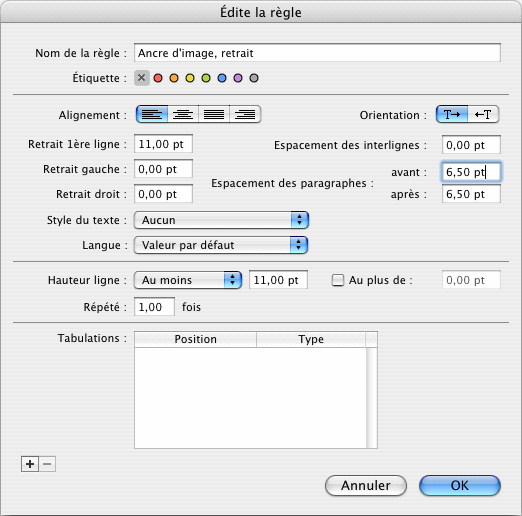Image resolution: width=522 pixels, height=516 pixels.
Task: Pick the green label color
Action: click(x=206, y=78)
